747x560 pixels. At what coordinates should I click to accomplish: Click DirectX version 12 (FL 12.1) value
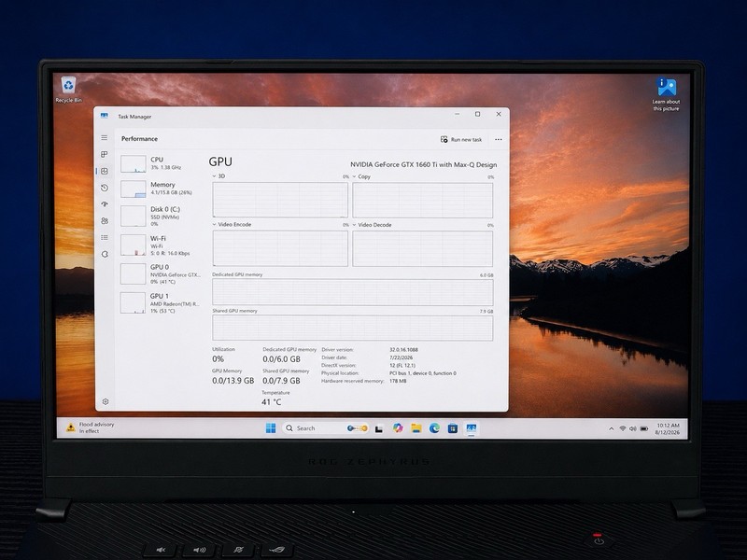402,365
